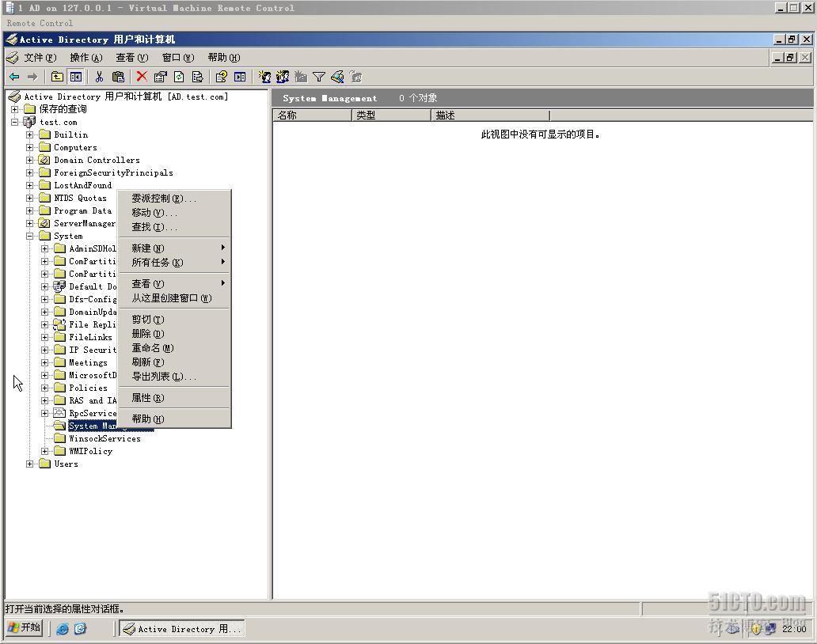The height and width of the screenshot is (644, 817).
Task: Click the Back arrow toolbar icon
Action: (x=14, y=77)
